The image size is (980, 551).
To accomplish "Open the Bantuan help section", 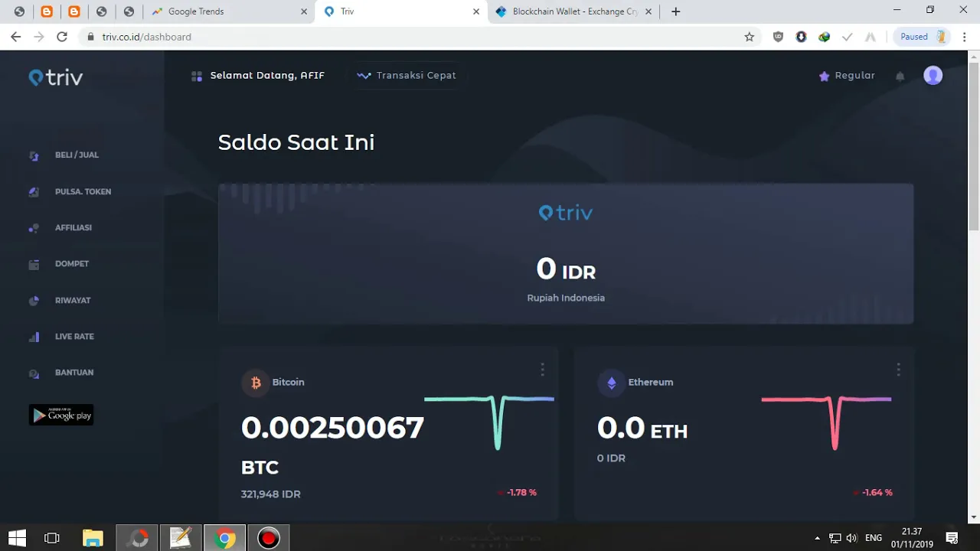I will (x=74, y=372).
